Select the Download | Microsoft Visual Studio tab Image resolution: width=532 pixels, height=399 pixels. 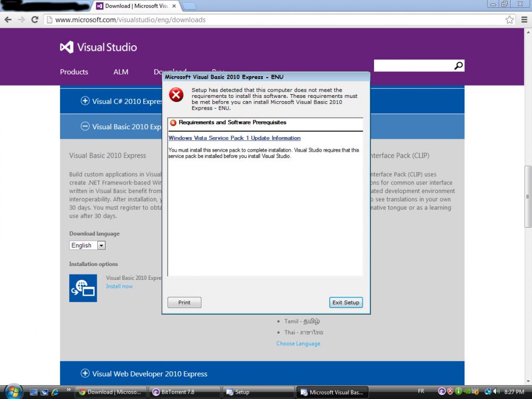coord(136,6)
